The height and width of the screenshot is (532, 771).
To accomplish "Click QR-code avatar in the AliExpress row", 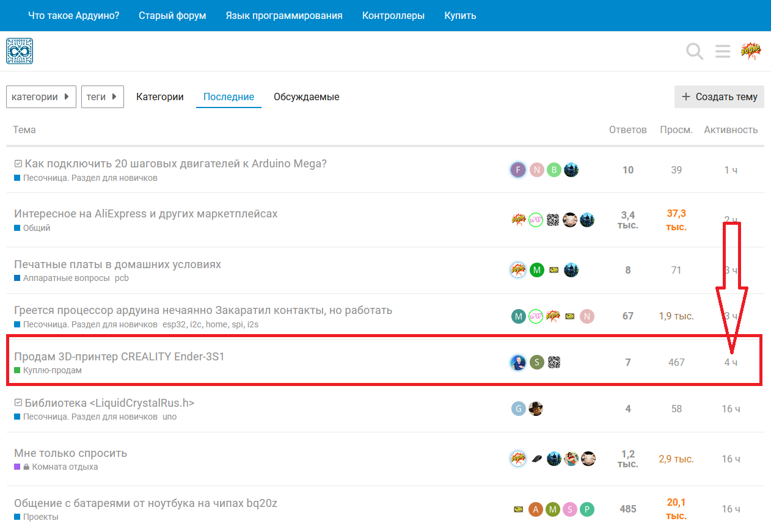I will [553, 220].
